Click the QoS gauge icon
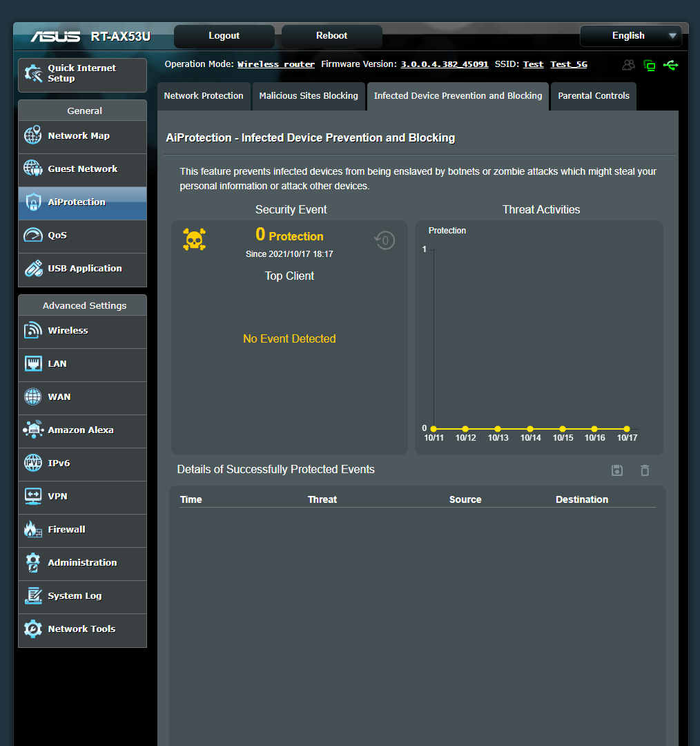The width and height of the screenshot is (700, 746). click(33, 235)
